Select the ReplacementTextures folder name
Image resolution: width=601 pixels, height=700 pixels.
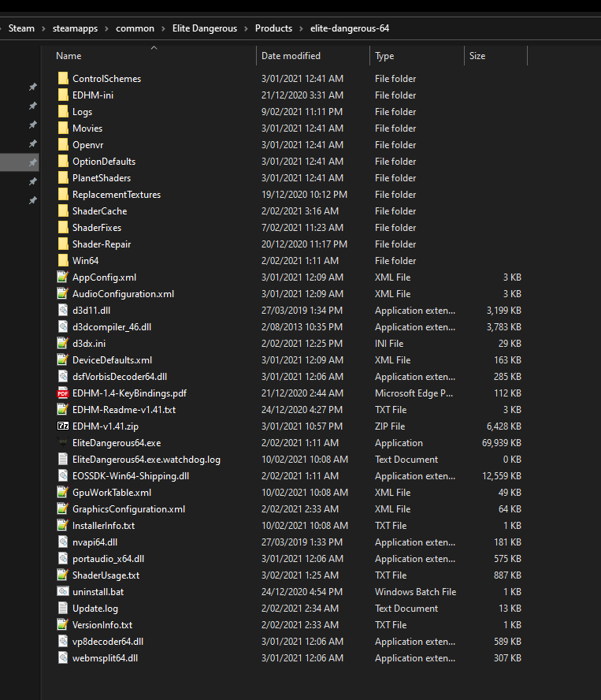pos(117,195)
